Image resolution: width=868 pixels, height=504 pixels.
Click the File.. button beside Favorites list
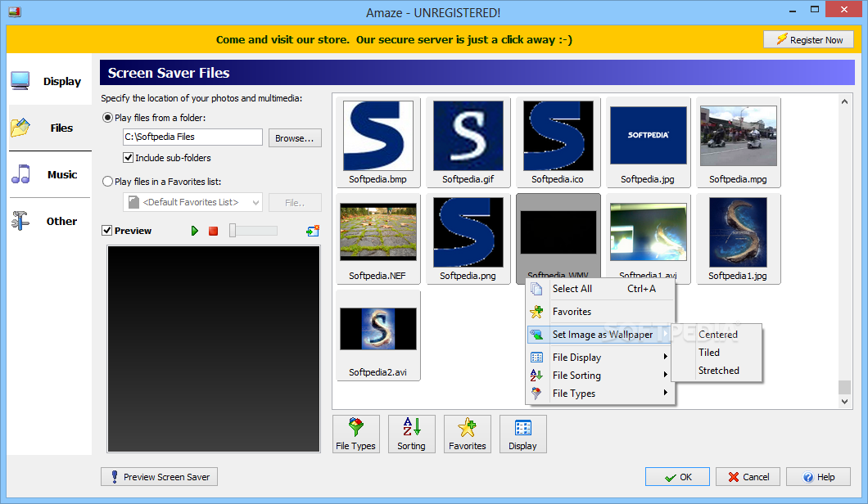coord(295,202)
